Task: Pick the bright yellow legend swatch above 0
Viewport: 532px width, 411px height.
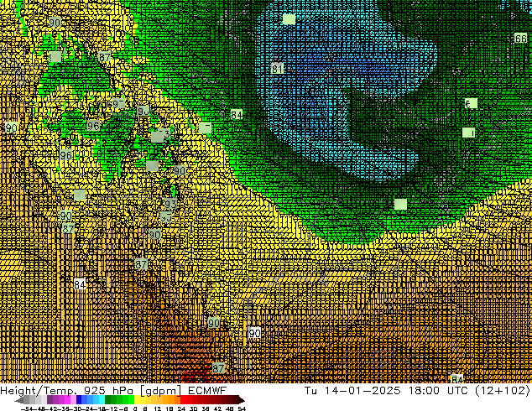Action: tap(137, 400)
